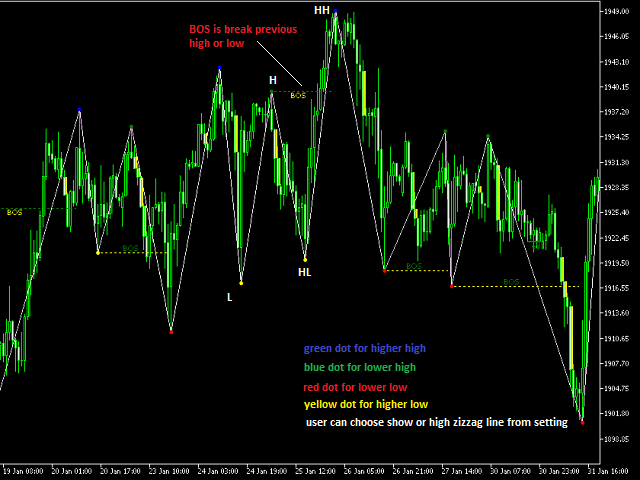This screenshot has width=640, height=480.
Task: Click 'green dot for higher high' legend text
Action: click(364, 348)
